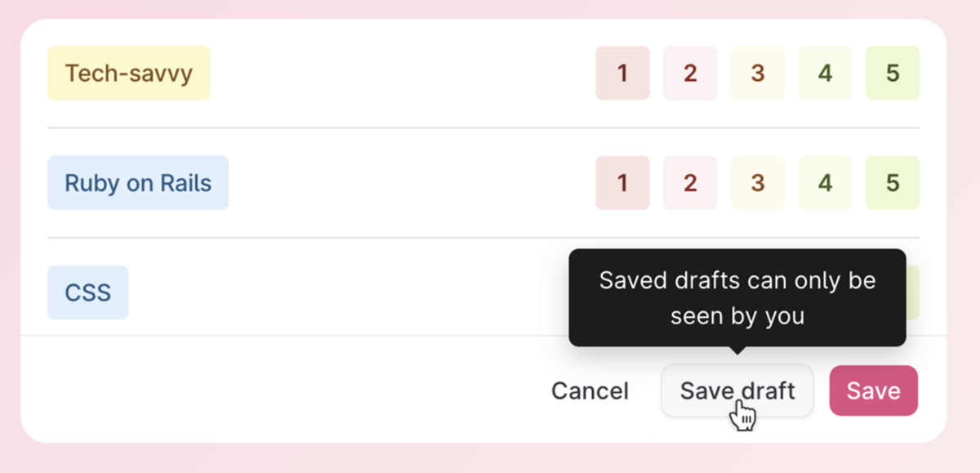Click the CSS skill tag
980x473 pixels.
(x=87, y=292)
